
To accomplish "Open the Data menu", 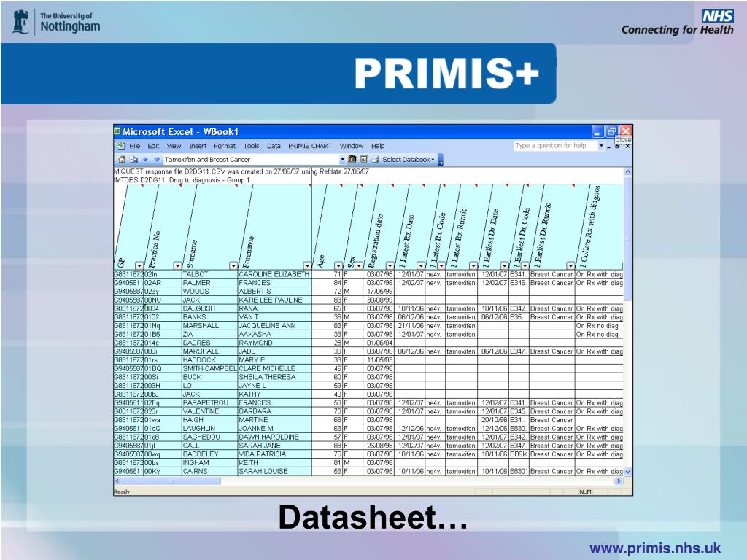I will (274, 146).
